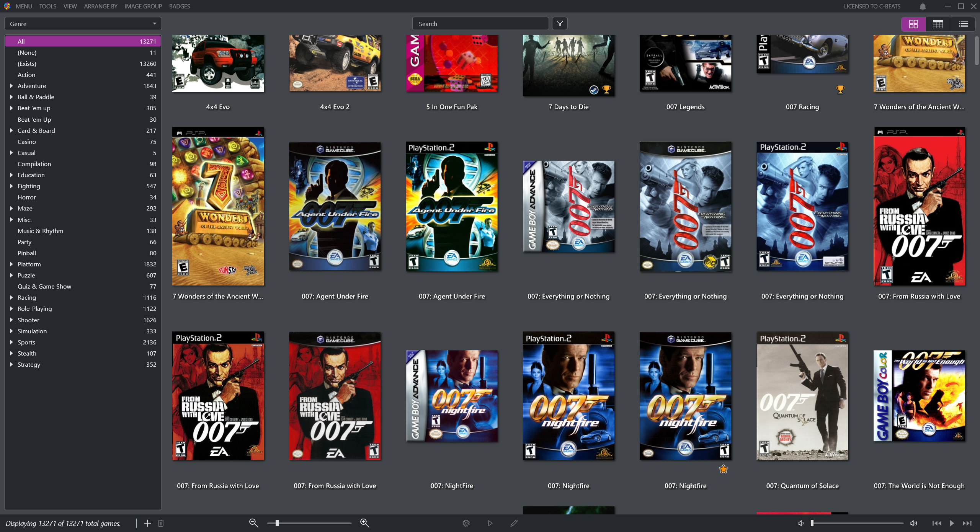Click trophy badge on 007 Racing
980x532 pixels.
[x=840, y=90]
